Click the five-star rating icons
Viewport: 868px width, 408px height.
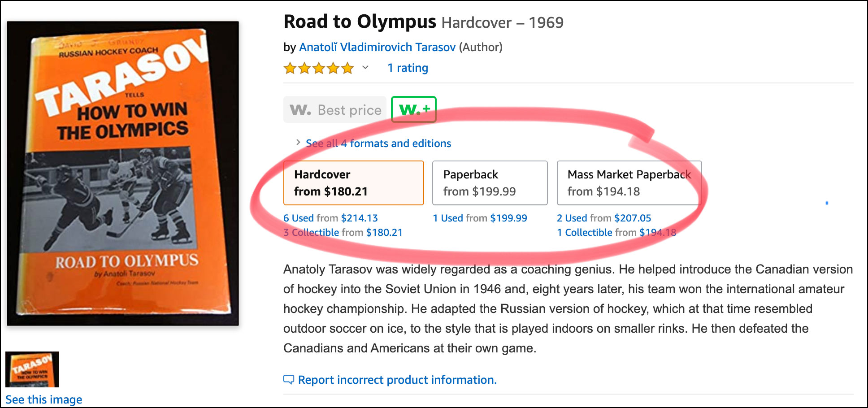tap(319, 68)
